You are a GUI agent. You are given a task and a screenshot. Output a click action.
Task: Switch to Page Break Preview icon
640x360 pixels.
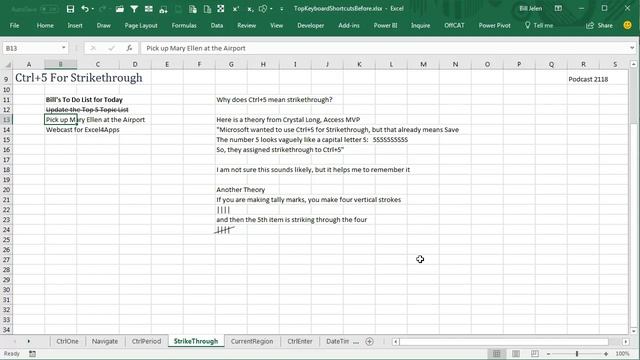click(x=535, y=354)
